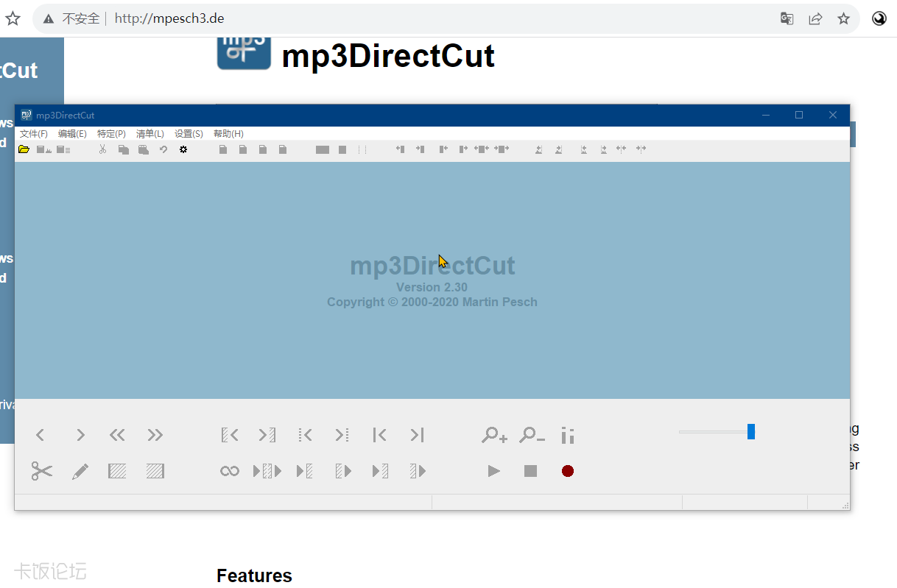Click the pencil edit button
897x588 pixels.
click(x=80, y=471)
